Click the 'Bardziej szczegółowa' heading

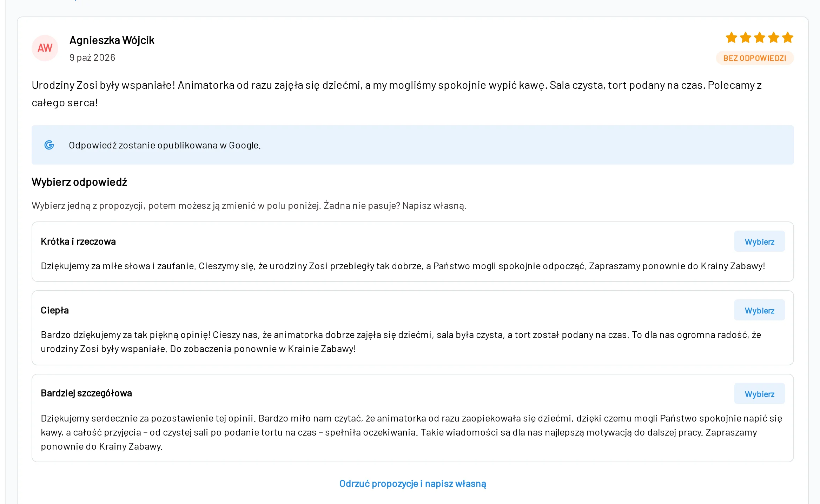coord(86,393)
